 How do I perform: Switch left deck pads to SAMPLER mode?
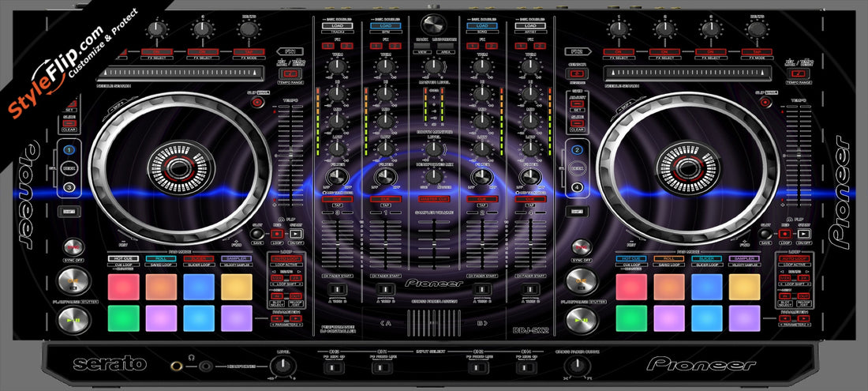point(237,258)
